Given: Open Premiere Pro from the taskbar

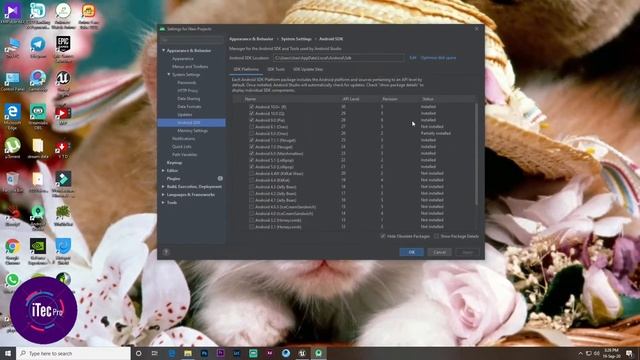Looking at the screenshot, I should (220, 353).
